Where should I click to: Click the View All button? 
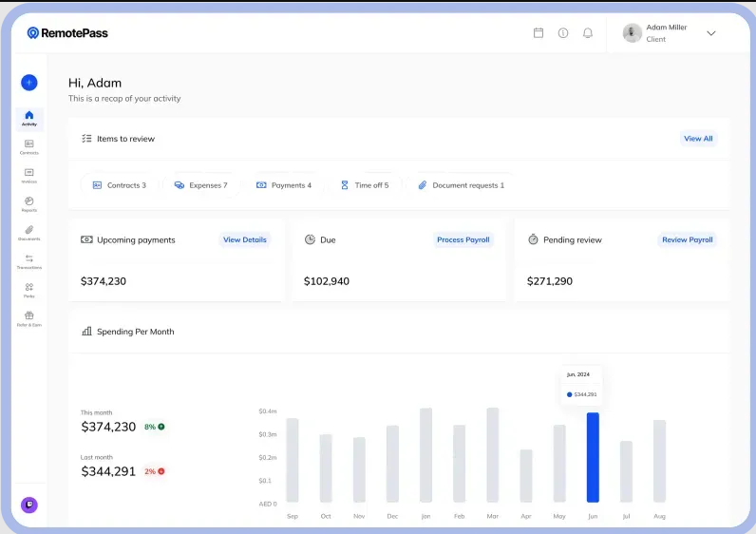(698, 139)
